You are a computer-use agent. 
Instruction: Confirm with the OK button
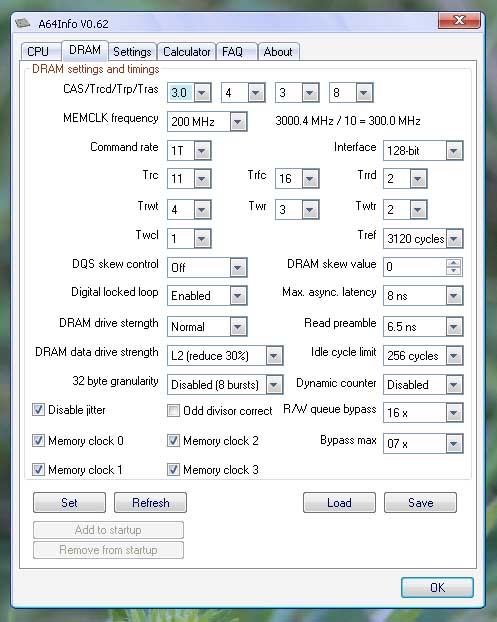(x=437, y=587)
